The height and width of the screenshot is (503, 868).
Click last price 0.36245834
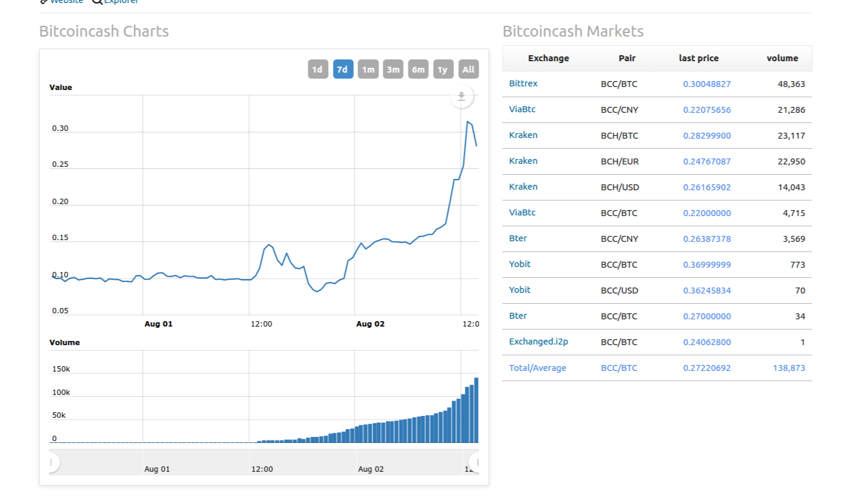[707, 291]
